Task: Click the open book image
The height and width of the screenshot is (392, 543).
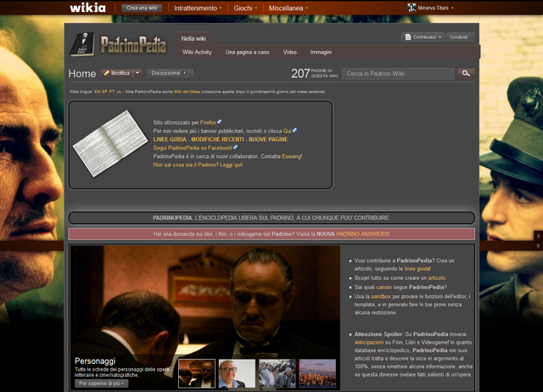Action: [110, 143]
